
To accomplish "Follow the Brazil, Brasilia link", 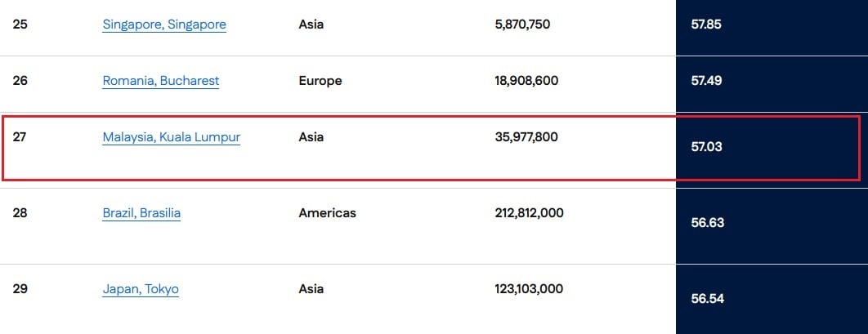I will click(141, 213).
